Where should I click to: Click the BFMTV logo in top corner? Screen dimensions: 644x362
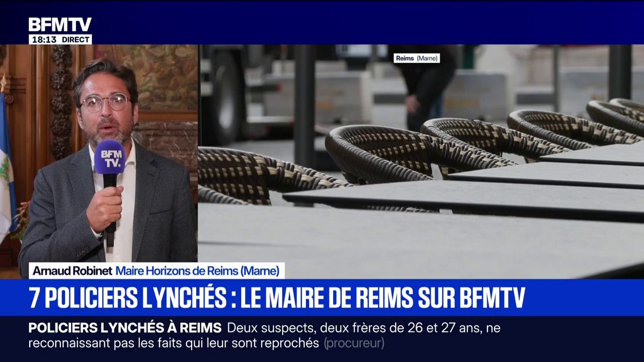click(x=60, y=25)
